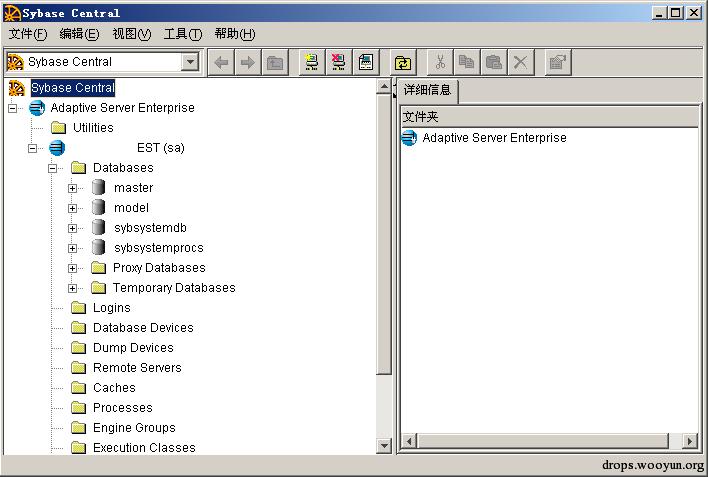The width and height of the screenshot is (708, 477).
Task: Click the Refresh folder toolbar icon
Action: tap(402, 62)
